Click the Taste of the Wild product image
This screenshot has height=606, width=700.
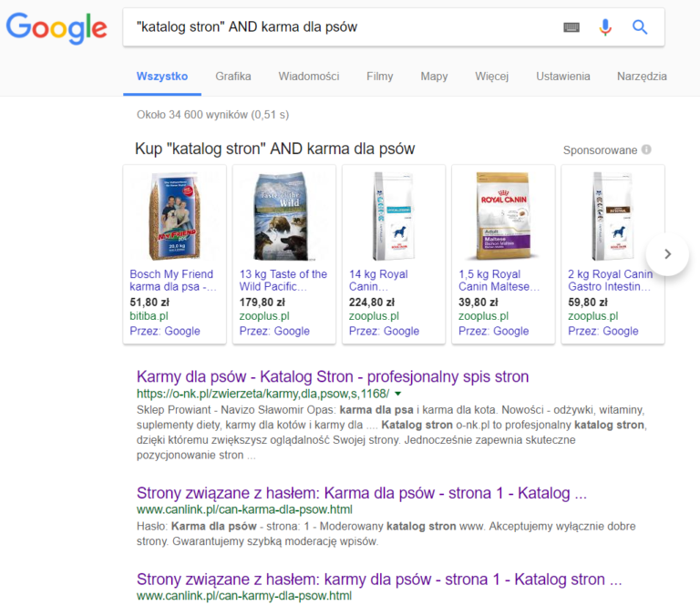point(282,216)
